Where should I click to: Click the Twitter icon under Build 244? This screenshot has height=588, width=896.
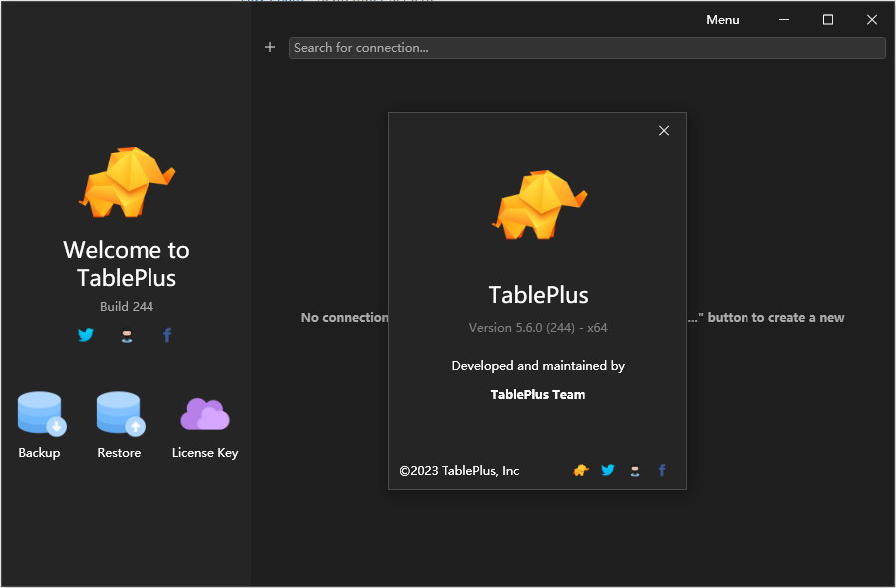[85, 334]
